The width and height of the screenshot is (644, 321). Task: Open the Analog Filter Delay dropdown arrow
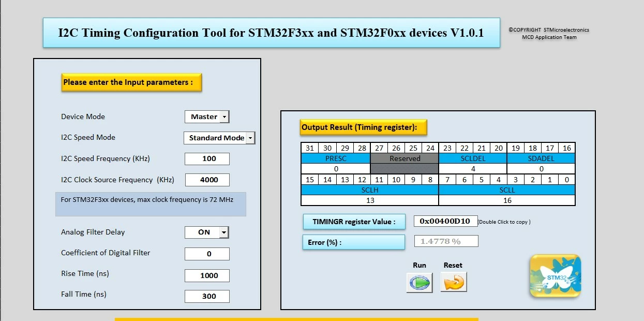(224, 232)
